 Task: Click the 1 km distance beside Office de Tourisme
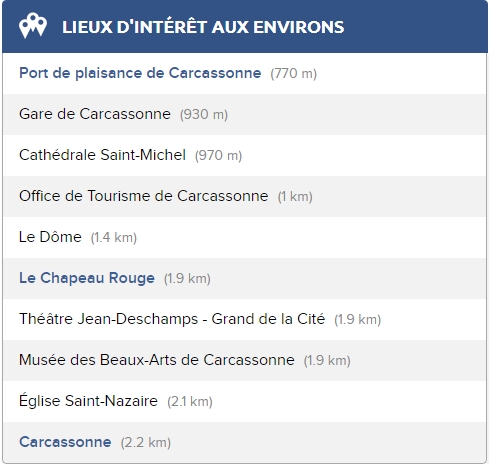pyautogui.click(x=295, y=197)
